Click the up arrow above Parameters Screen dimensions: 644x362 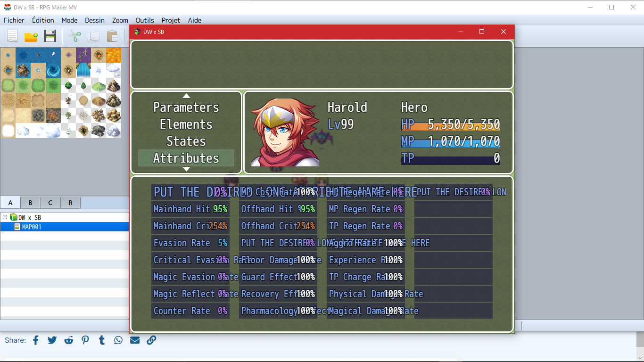[186, 96]
